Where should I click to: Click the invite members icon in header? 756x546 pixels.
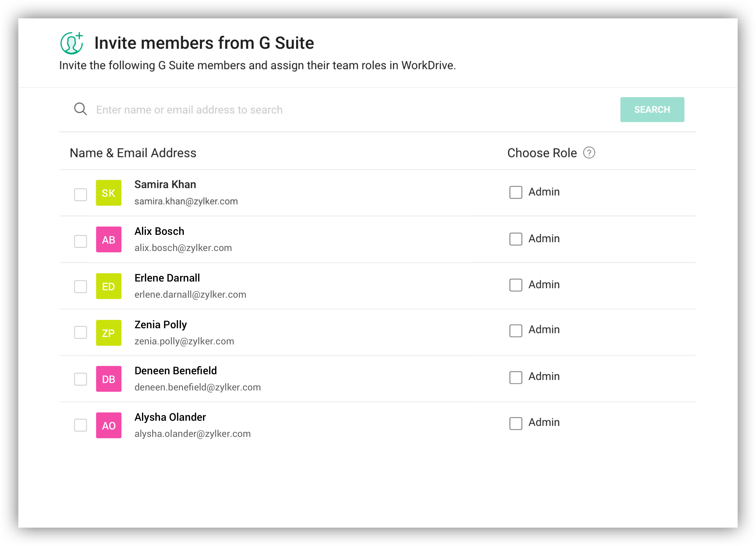72,43
